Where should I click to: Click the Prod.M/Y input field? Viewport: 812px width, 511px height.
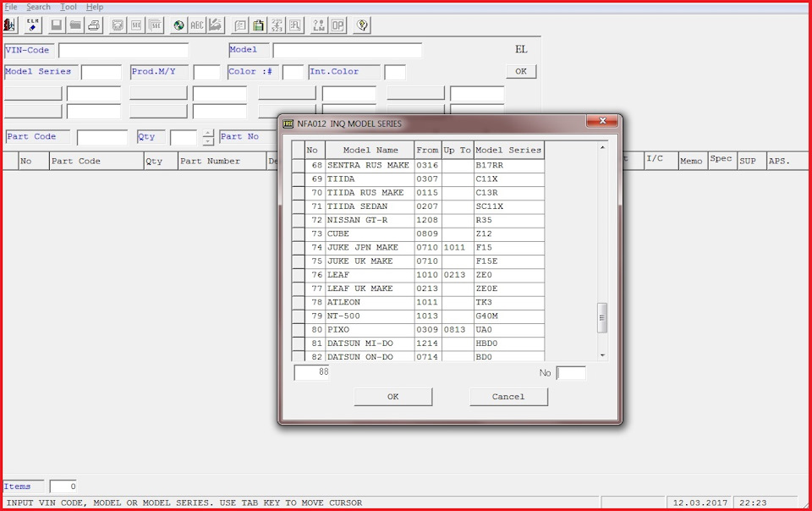coord(206,72)
